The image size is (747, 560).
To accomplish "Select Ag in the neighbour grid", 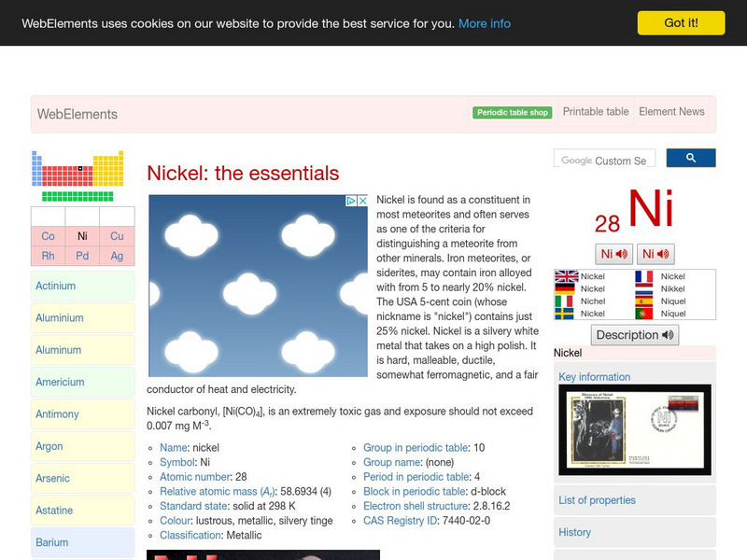I will click(x=117, y=256).
